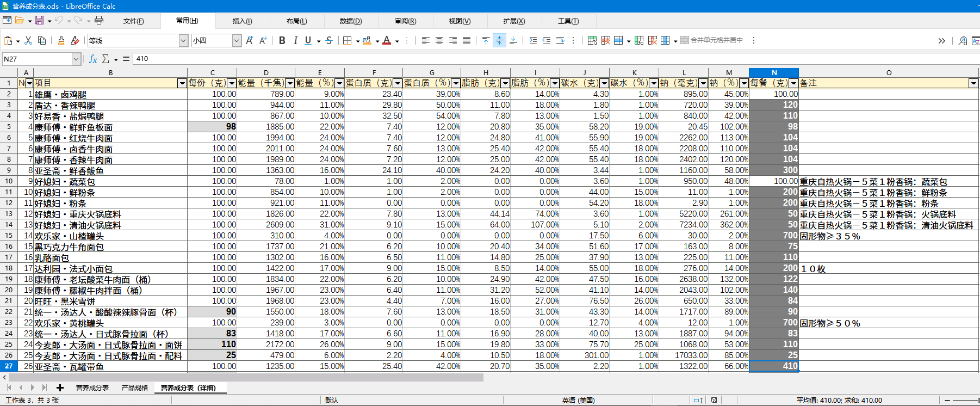Click the Copy icon
Image resolution: width=980 pixels, height=406 pixels.
tap(42, 40)
